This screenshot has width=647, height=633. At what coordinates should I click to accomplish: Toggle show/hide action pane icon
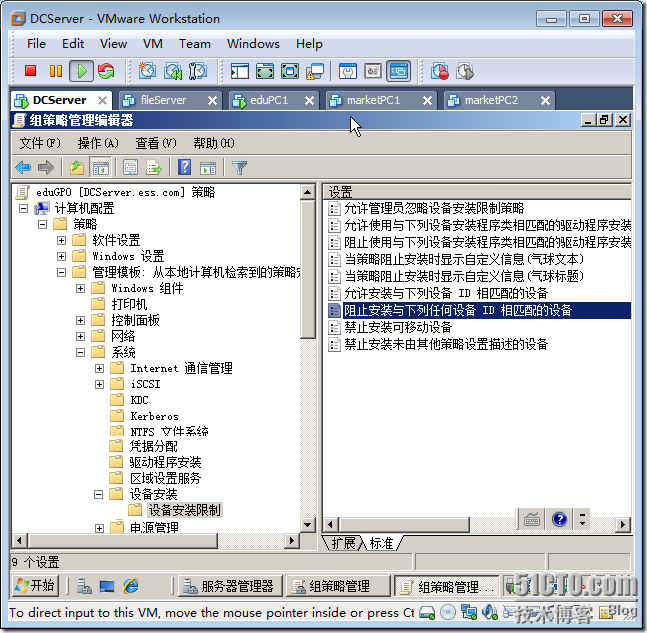click(208, 168)
